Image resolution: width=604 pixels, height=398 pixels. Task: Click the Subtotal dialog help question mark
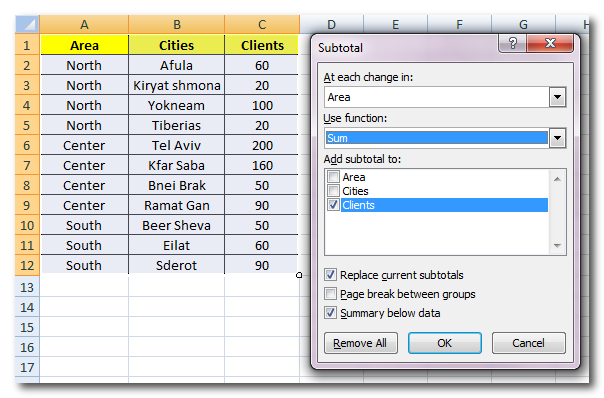pyautogui.click(x=512, y=43)
